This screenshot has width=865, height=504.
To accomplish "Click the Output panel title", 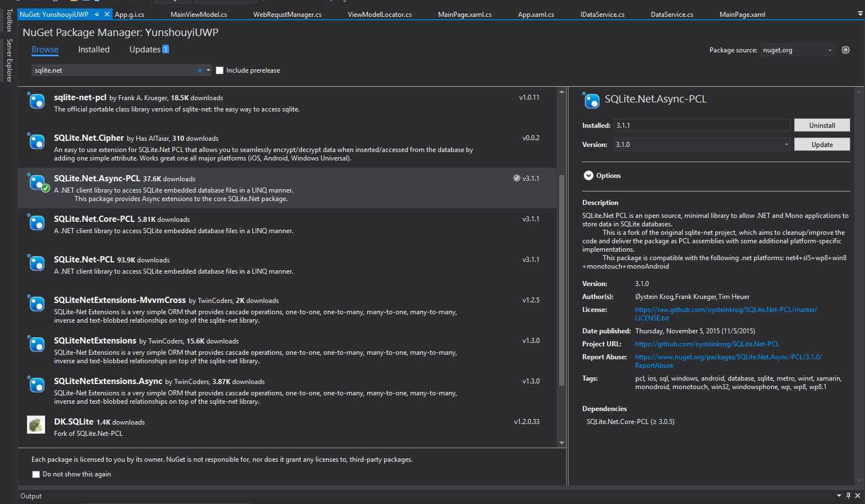I will [31, 496].
